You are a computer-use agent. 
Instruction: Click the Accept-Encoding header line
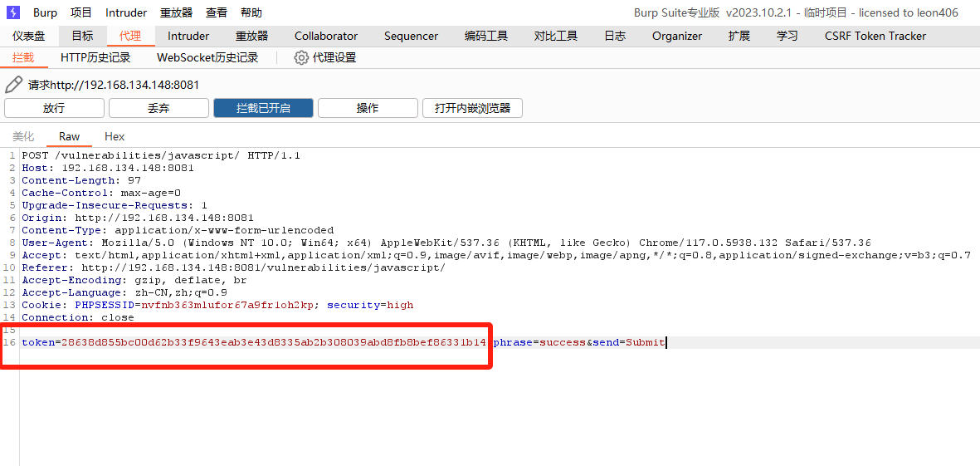[x=134, y=280]
